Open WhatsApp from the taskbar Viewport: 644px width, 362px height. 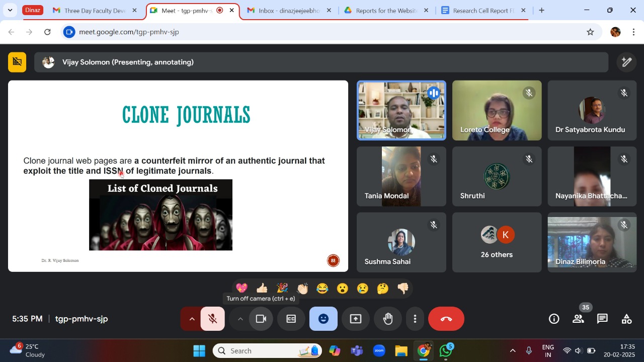pyautogui.click(x=446, y=351)
